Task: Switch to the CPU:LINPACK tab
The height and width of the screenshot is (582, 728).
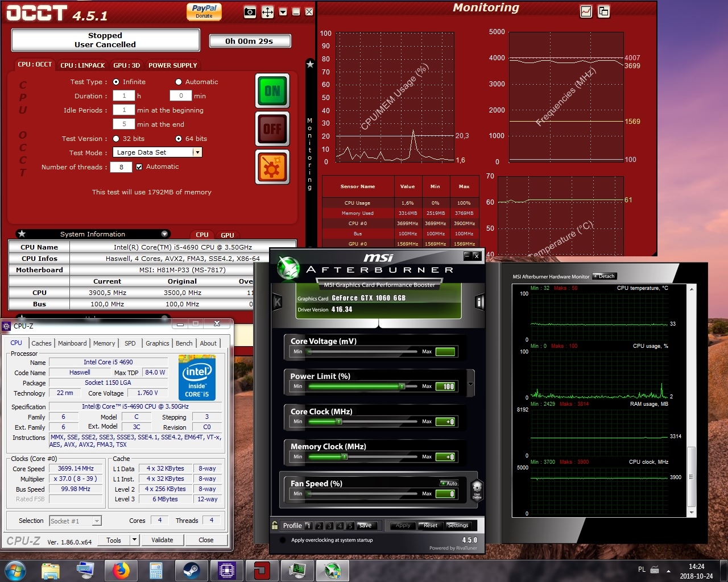Action: point(82,65)
